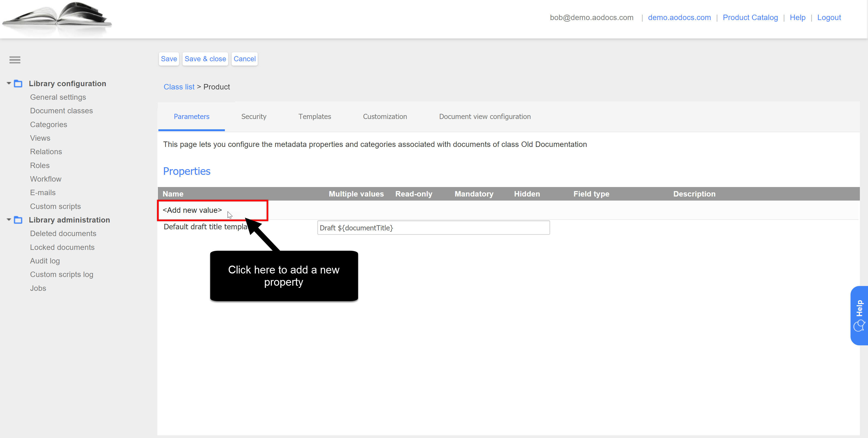Click the Hidden column header

pyautogui.click(x=527, y=194)
